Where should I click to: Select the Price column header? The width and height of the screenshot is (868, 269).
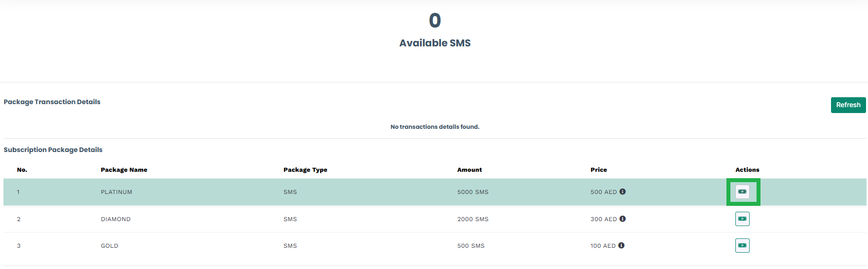(599, 170)
